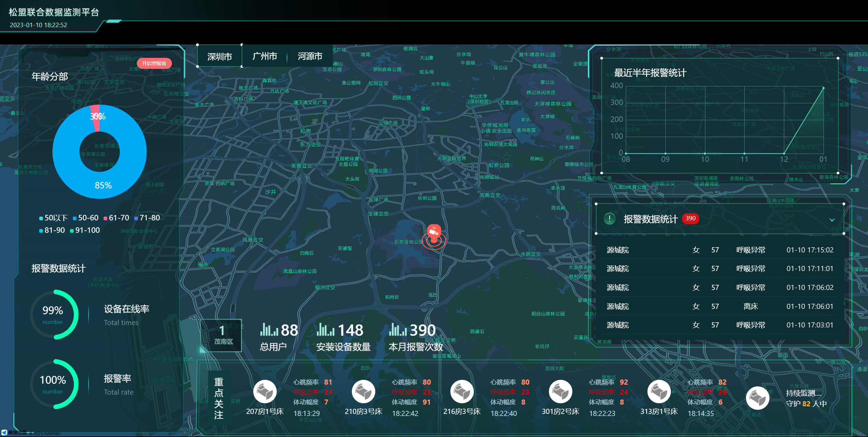868x437 pixels.
Task: Click the 守护 82 人中 text
Action: click(x=807, y=404)
